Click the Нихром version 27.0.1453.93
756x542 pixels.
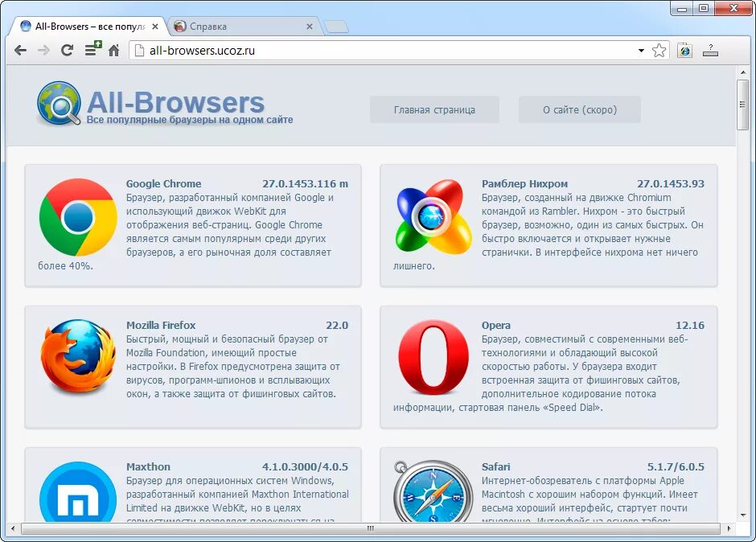[x=671, y=183]
